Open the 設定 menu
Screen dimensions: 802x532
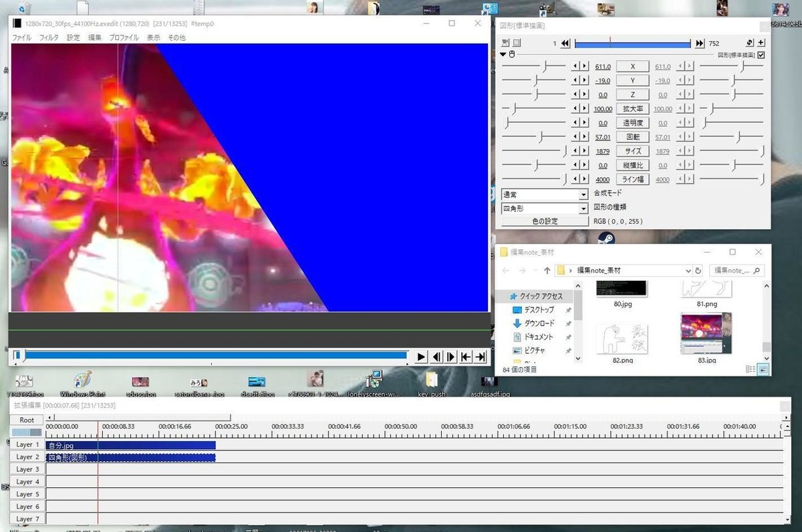pyautogui.click(x=73, y=38)
